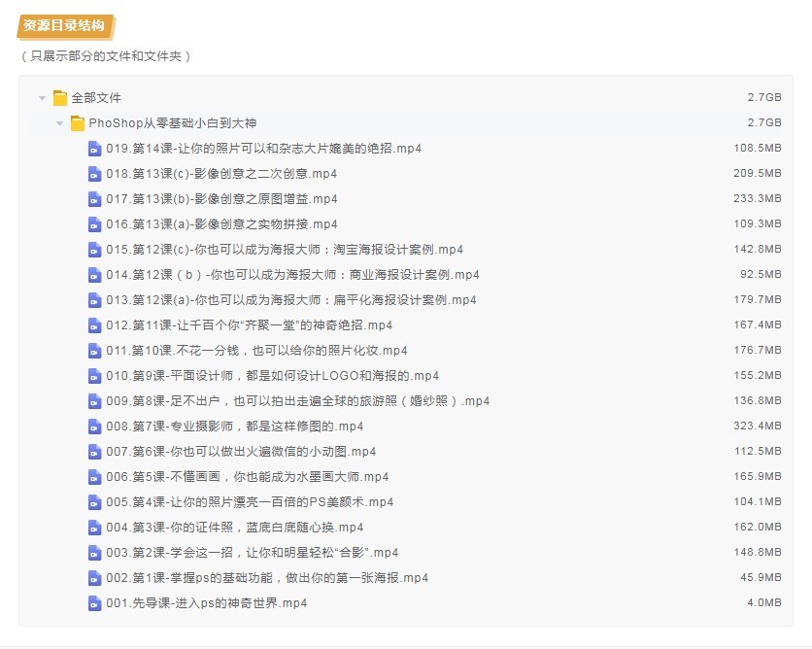Viewport: 812px width, 649px height.
Task: Click the file icon of 005.第4课
Action: click(95, 502)
